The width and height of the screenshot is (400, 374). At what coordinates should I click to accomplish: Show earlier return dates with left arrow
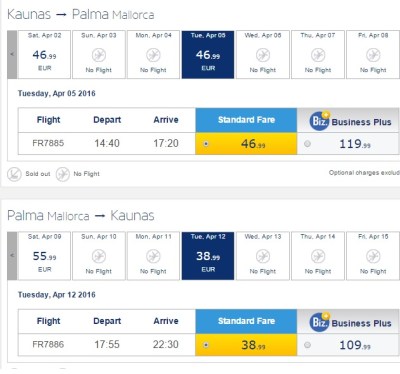pos(12,256)
